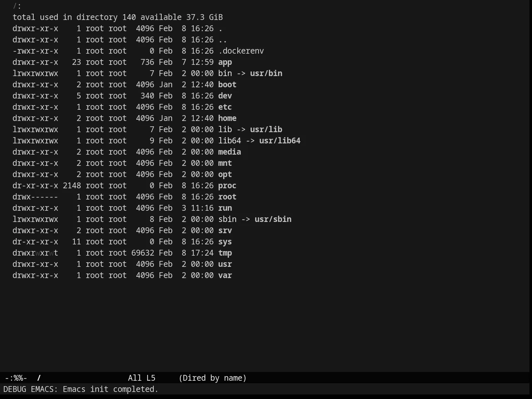Click the 'All L5' position indicator

tap(142, 378)
